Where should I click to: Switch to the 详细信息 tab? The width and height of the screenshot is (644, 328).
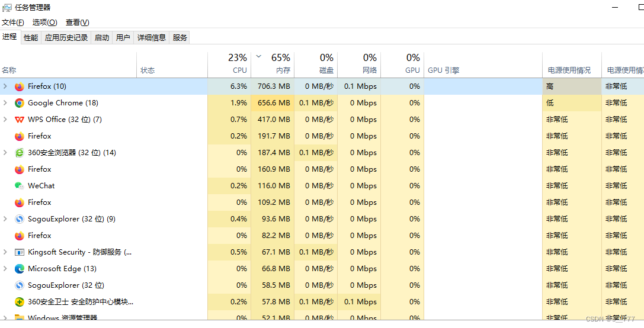click(152, 38)
